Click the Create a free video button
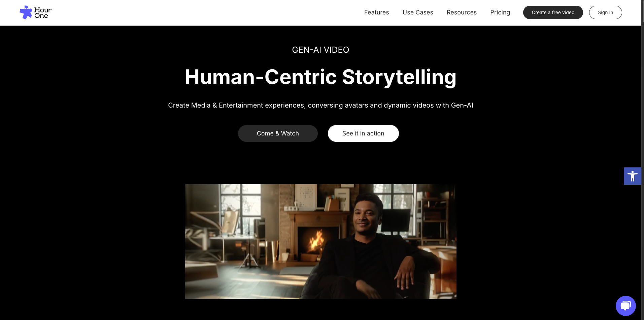 [x=553, y=12]
